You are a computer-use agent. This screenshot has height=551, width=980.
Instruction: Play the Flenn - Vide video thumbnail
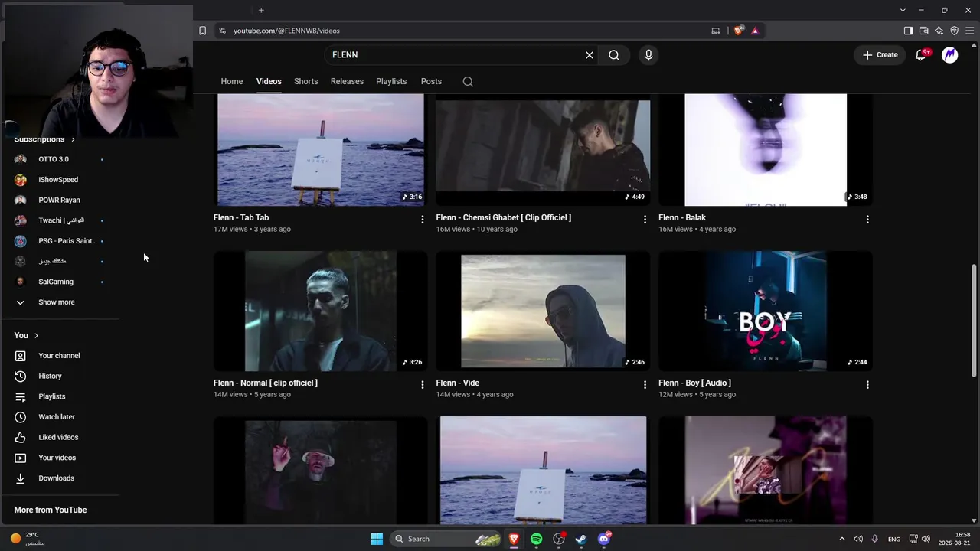(543, 311)
